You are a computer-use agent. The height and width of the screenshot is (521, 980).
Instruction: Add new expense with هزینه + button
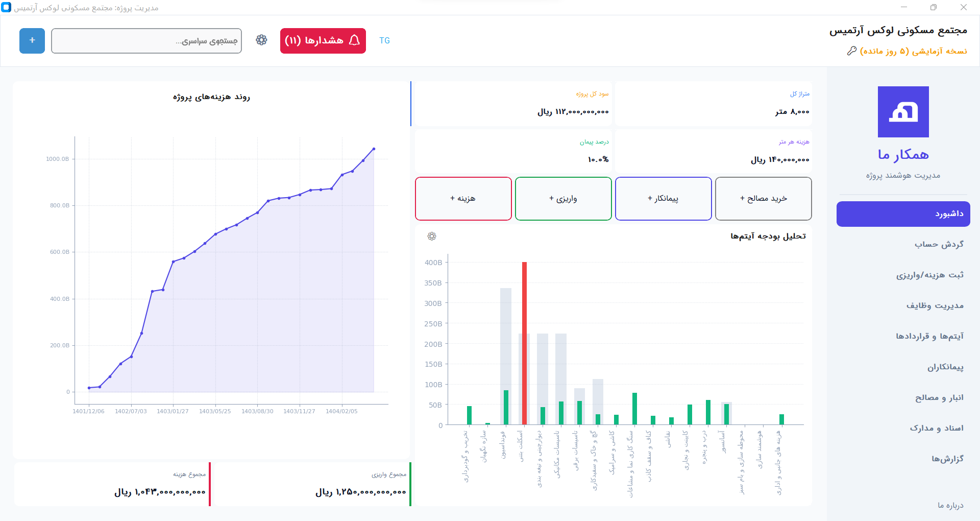point(463,199)
